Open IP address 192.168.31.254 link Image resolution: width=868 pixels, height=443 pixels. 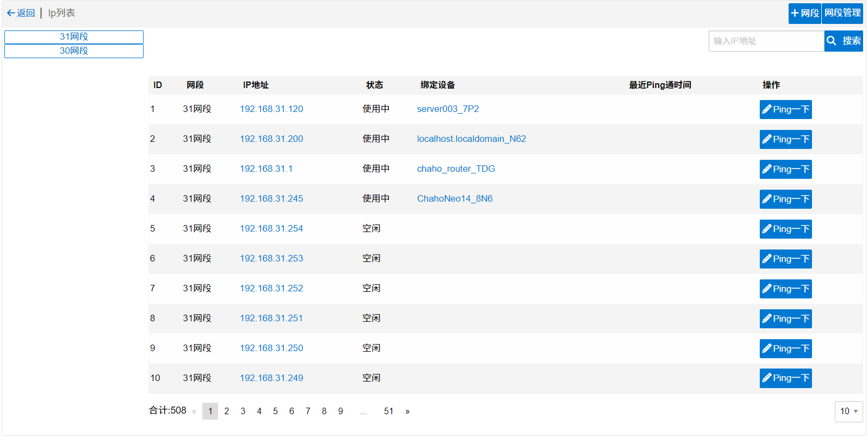click(271, 228)
